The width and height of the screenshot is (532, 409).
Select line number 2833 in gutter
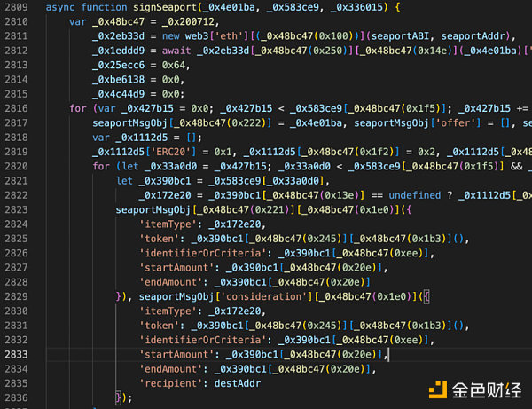click(20, 354)
